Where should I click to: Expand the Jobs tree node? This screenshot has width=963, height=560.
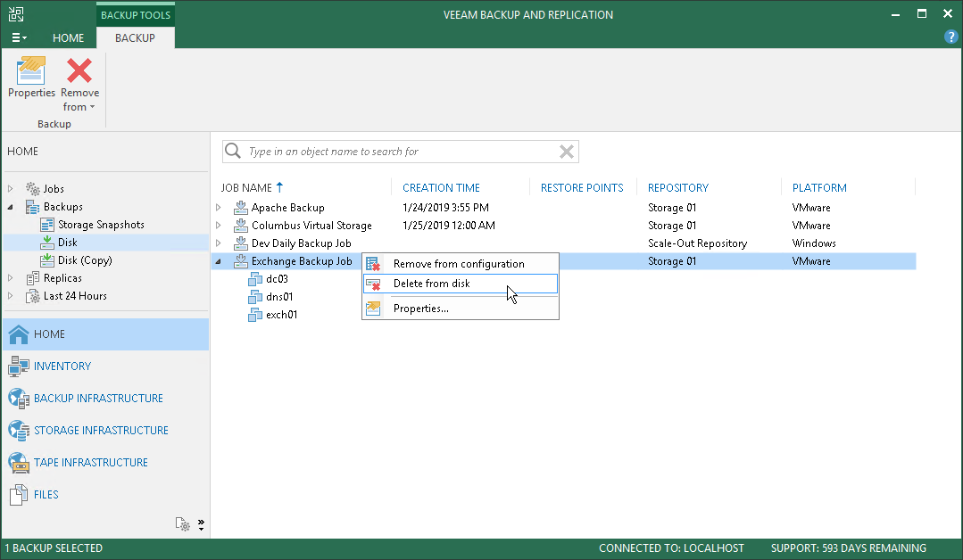pyautogui.click(x=11, y=189)
